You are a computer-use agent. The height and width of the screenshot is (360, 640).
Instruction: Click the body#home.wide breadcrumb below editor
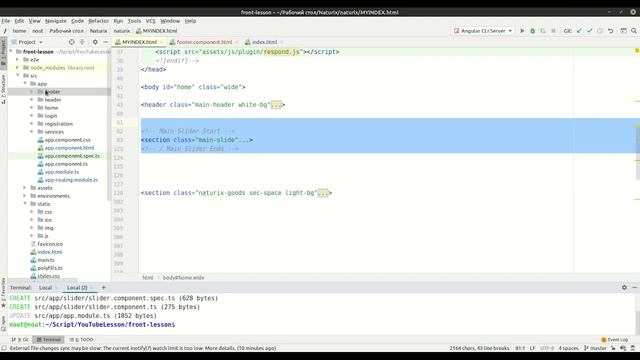(183, 278)
